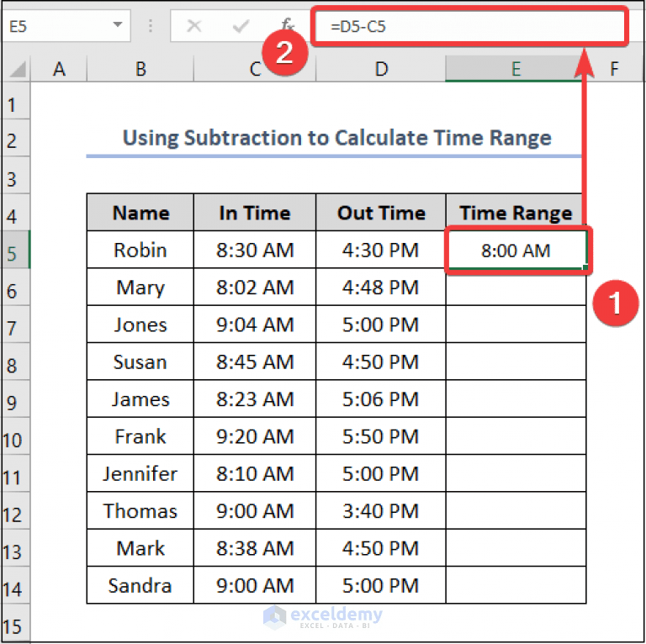Select row 12 header
This screenshot has height=644, width=646.
pos(16,511)
